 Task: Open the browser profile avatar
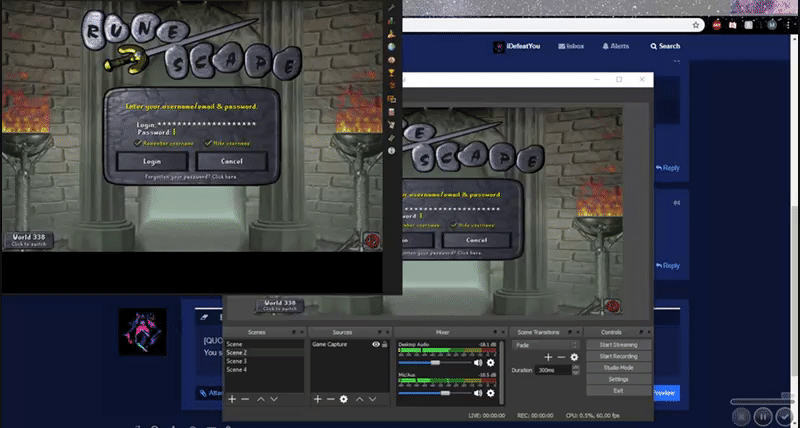pyautogui.click(x=772, y=25)
